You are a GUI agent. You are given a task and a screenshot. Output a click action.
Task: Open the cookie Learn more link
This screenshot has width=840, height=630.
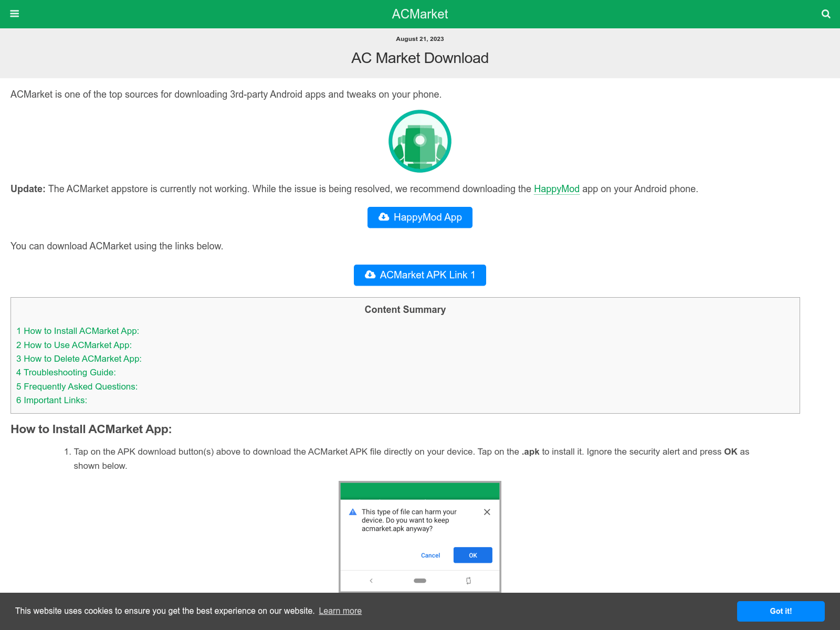(340, 611)
